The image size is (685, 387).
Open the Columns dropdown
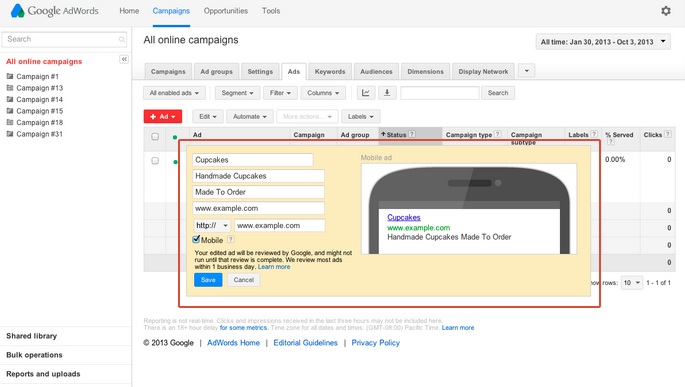coord(323,93)
